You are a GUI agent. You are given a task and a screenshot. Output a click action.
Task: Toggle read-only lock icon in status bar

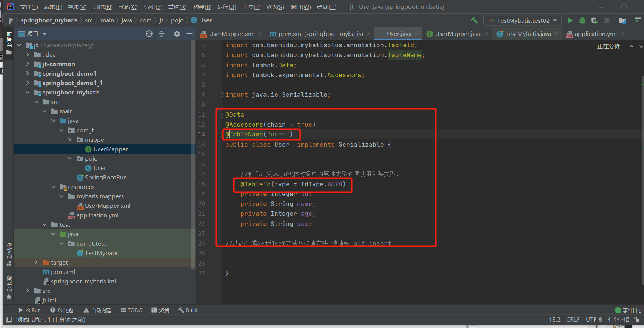pyautogui.click(x=637, y=320)
